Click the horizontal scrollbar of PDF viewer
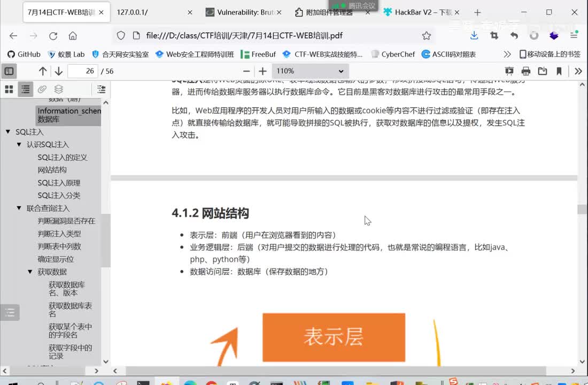Viewport: 588px width, 385px height. point(336,371)
